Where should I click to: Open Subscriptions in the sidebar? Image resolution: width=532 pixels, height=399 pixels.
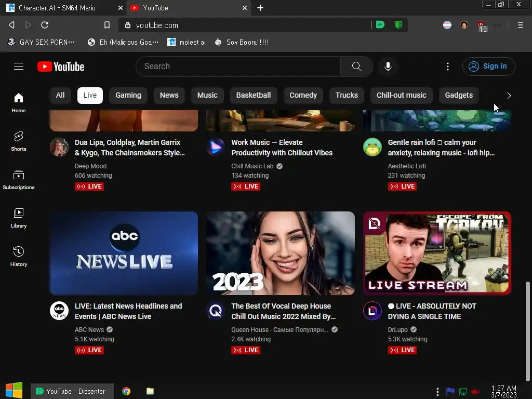tap(19, 179)
